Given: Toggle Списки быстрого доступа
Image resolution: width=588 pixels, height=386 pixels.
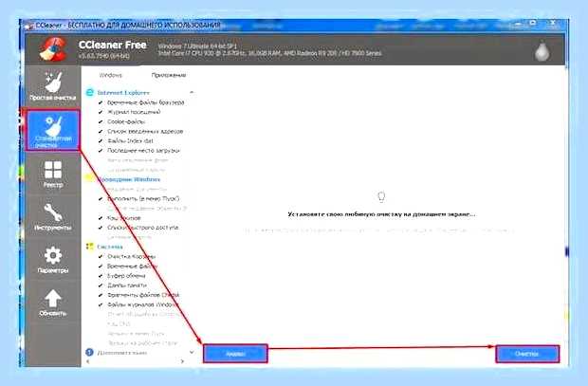Looking at the screenshot, I should tap(101, 228).
